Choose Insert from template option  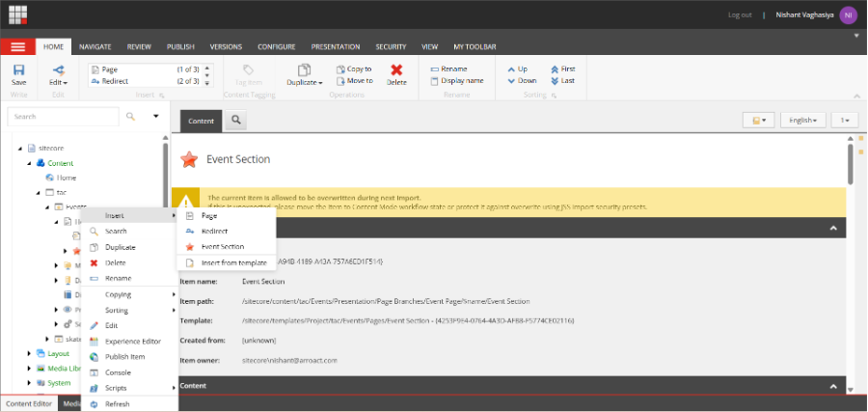point(227,263)
